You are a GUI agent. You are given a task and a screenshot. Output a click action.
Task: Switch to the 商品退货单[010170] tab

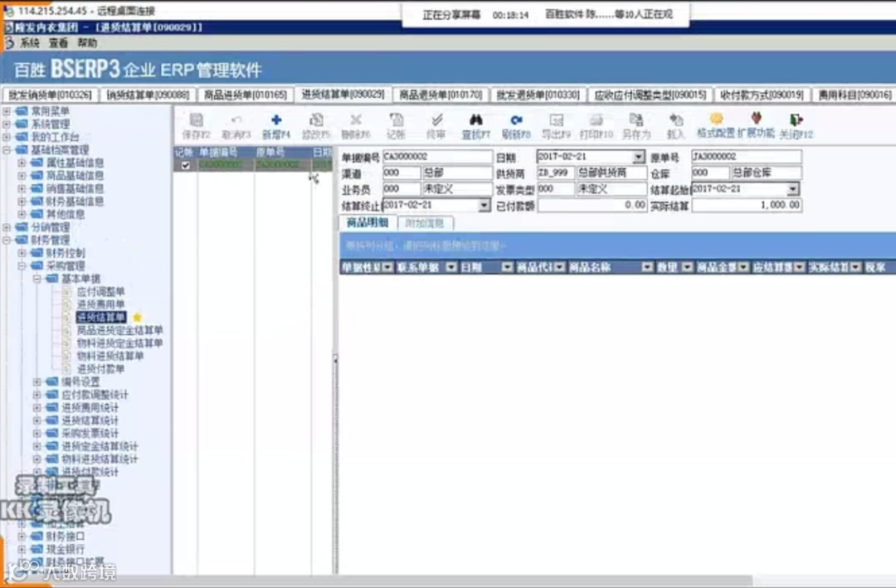(x=441, y=95)
